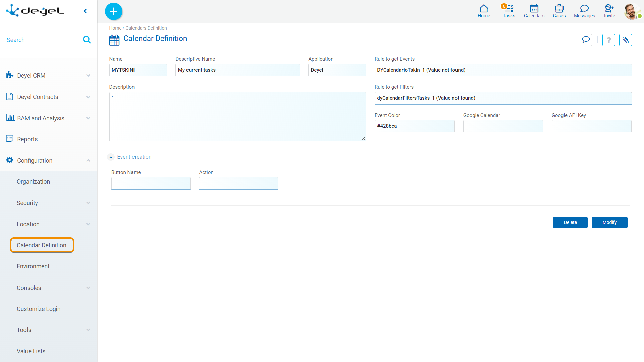Click the comment/chat icon top right
Viewport: 644px width, 362px height.
point(586,40)
